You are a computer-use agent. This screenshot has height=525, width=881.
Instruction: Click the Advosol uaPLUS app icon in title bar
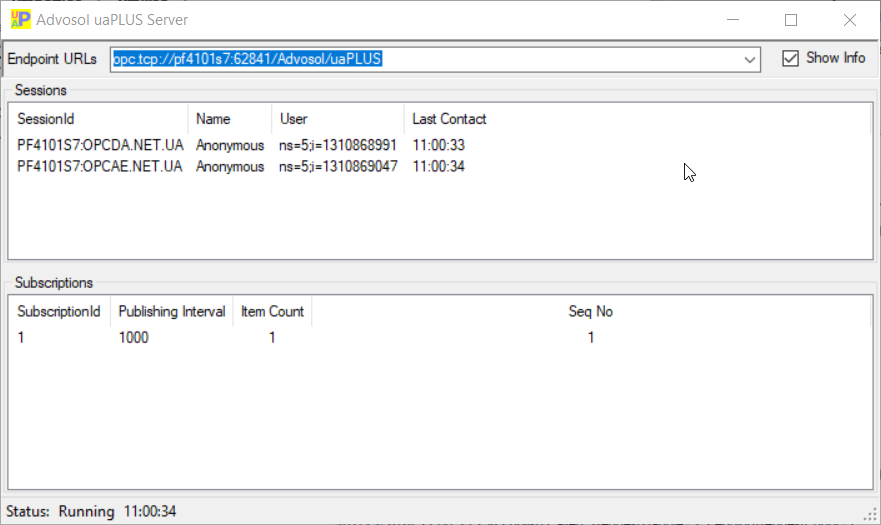pos(21,20)
